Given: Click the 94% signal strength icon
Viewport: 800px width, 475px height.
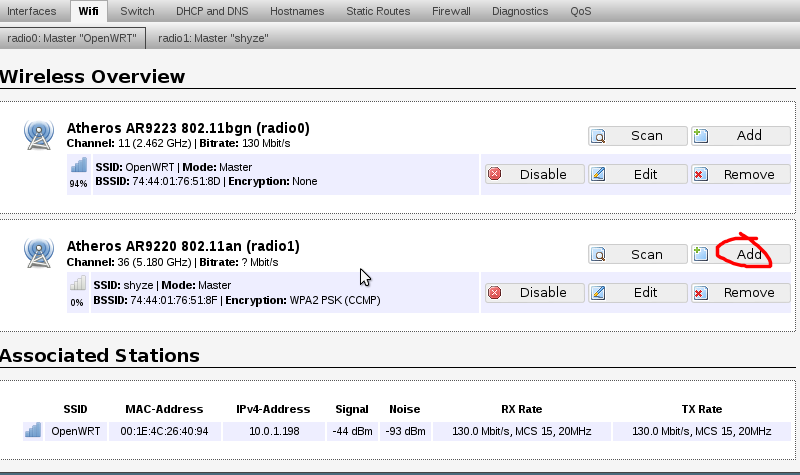Looking at the screenshot, I should pyautogui.click(x=79, y=165).
